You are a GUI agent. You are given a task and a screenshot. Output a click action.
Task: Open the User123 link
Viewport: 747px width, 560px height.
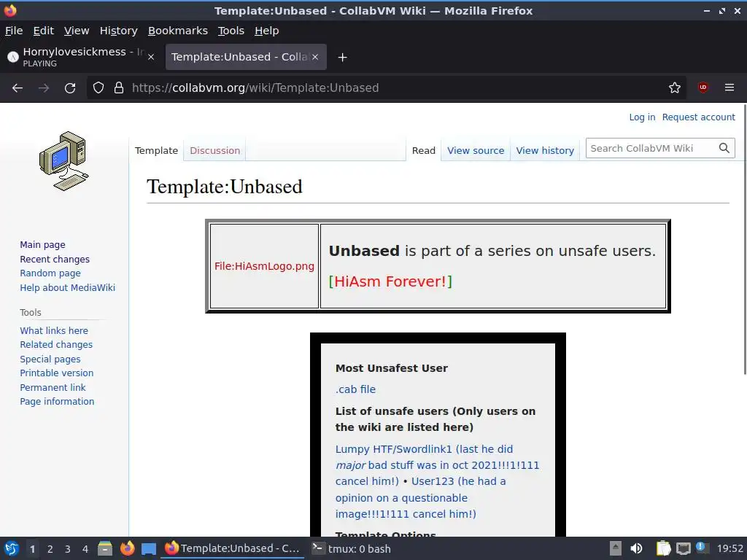coord(433,481)
